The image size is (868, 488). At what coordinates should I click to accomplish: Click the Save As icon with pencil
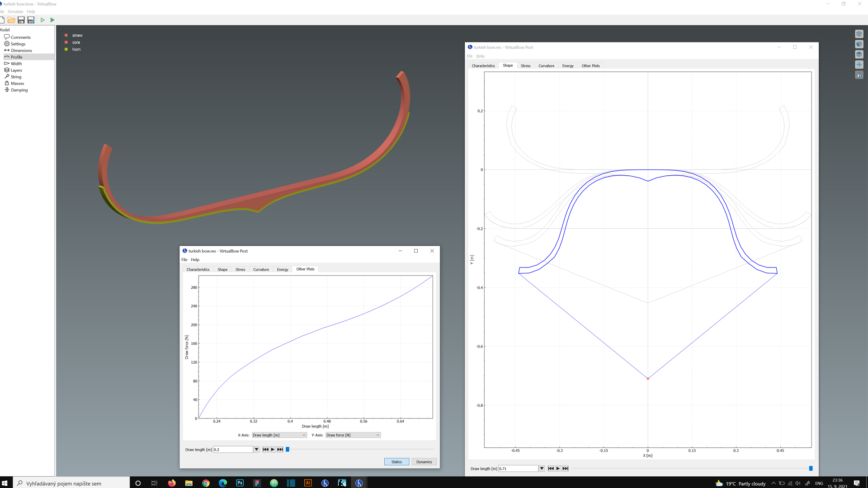click(x=31, y=20)
